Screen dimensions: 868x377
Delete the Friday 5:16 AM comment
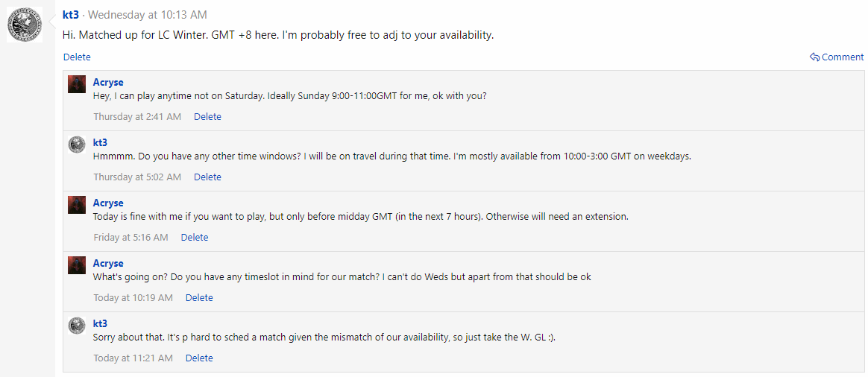tap(194, 238)
